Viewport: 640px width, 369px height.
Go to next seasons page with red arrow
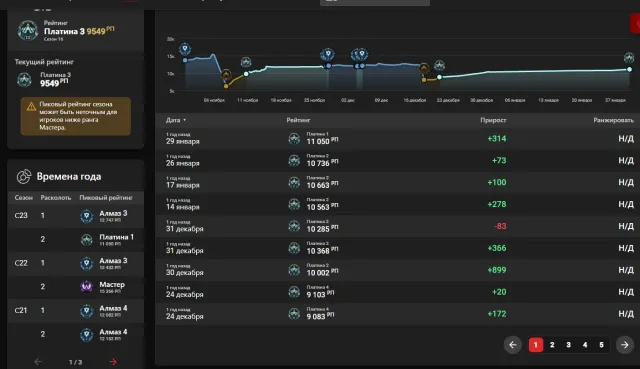[x=113, y=362]
